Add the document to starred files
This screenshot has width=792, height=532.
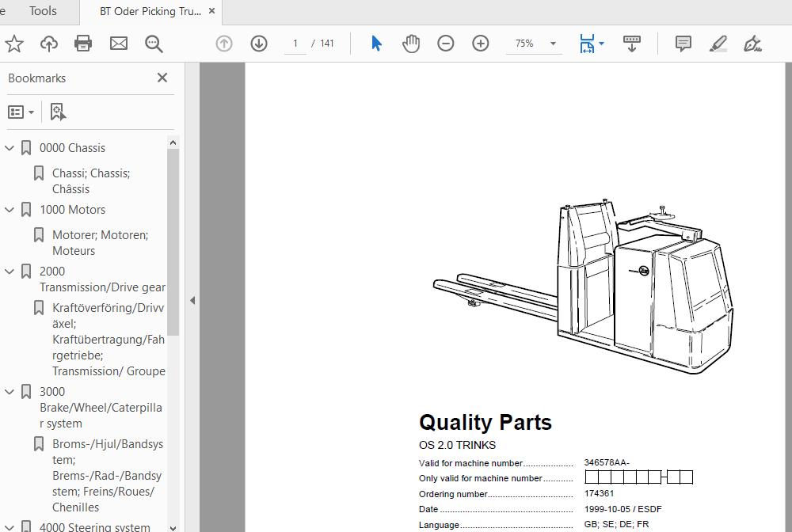point(14,44)
